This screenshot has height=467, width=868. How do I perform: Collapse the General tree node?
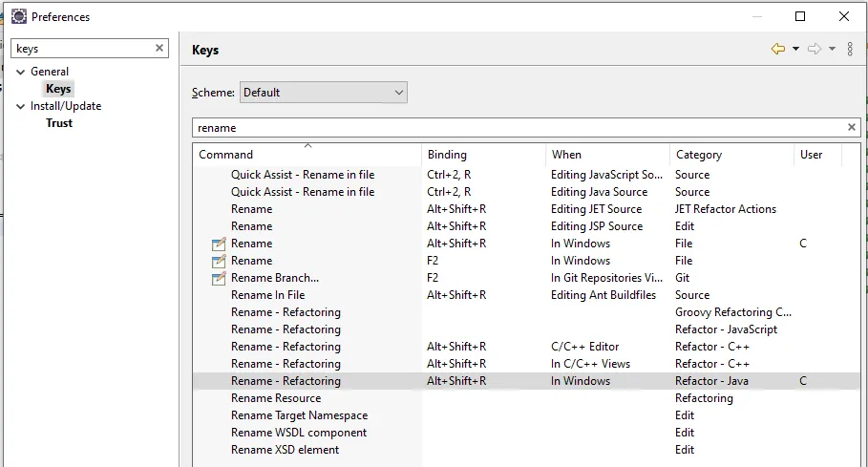[x=21, y=72]
